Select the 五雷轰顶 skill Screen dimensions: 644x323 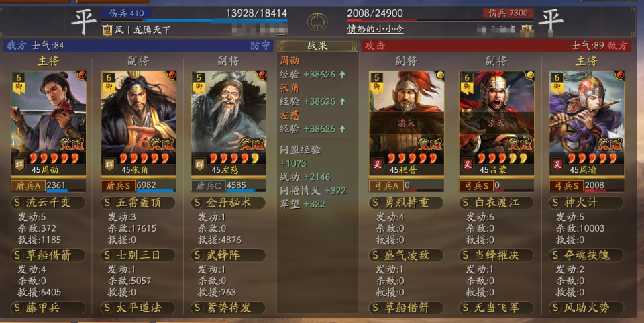(138, 203)
